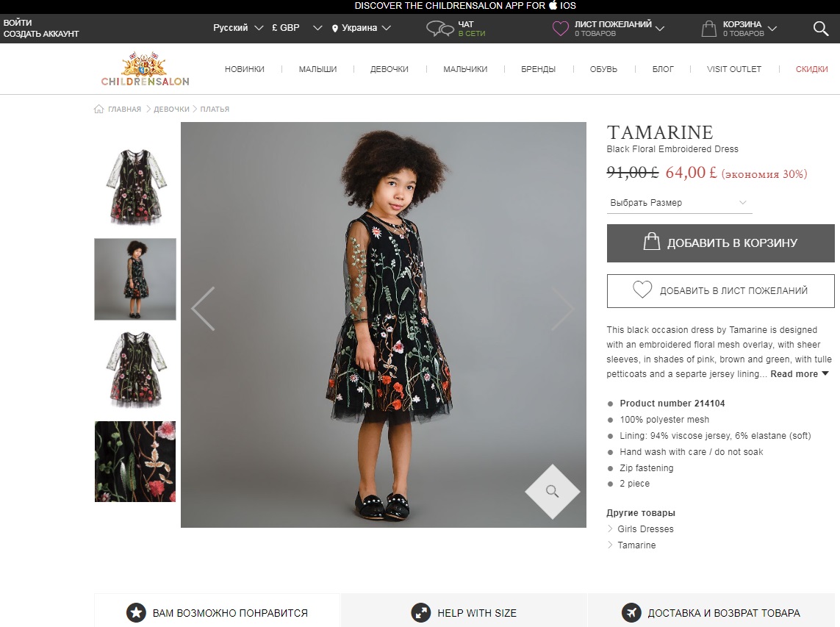Go to ГЛАВНАЯ breadcrumb link
The height and width of the screenshot is (627, 840).
124,109
